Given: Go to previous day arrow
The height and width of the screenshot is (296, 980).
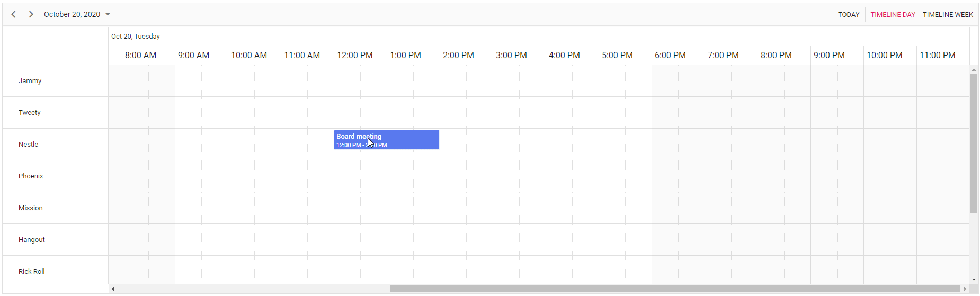Looking at the screenshot, I should pos(14,14).
